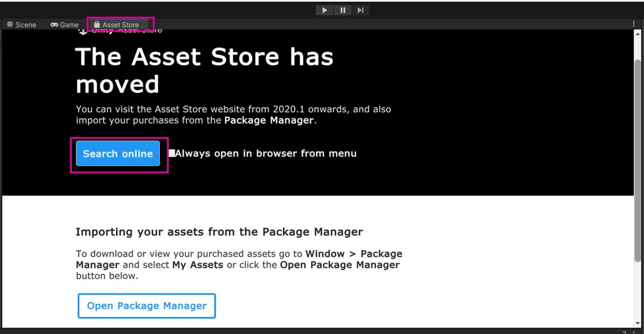Click the Step frame button

click(x=360, y=10)
